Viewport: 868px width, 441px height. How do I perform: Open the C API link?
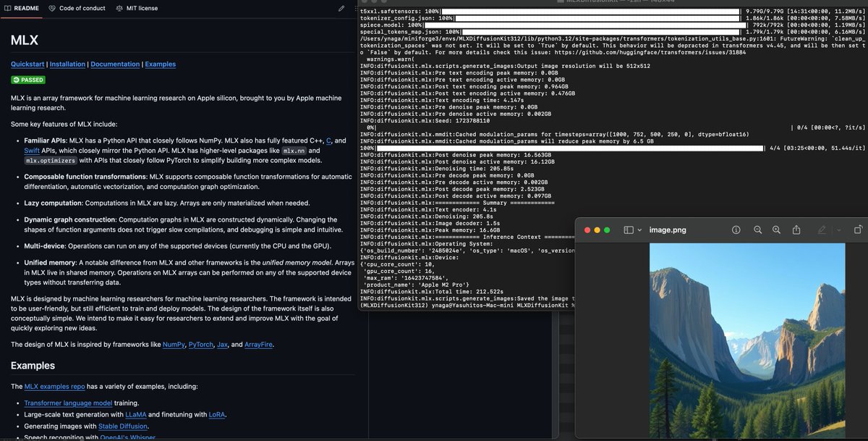point(329,140)
